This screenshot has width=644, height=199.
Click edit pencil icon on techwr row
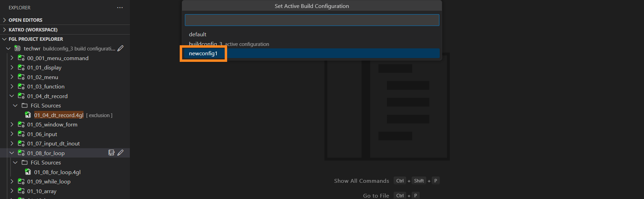(x=120, y=48)
